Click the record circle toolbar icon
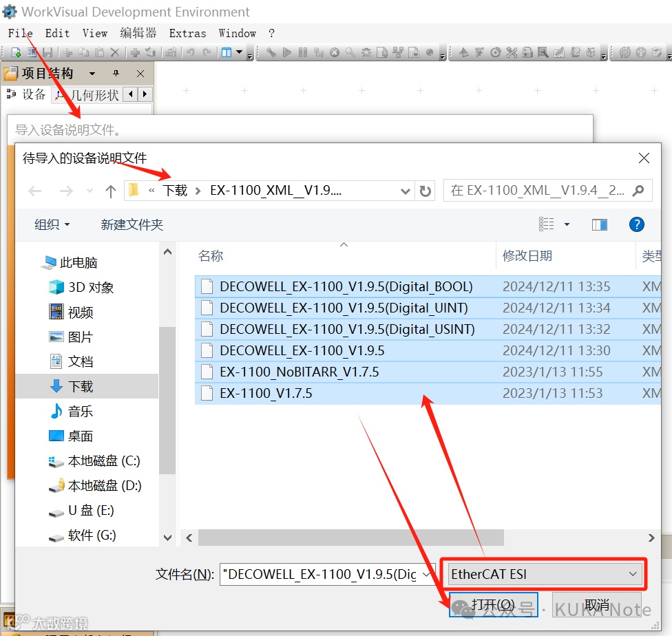The image size is (672, 636). point(430,53)
